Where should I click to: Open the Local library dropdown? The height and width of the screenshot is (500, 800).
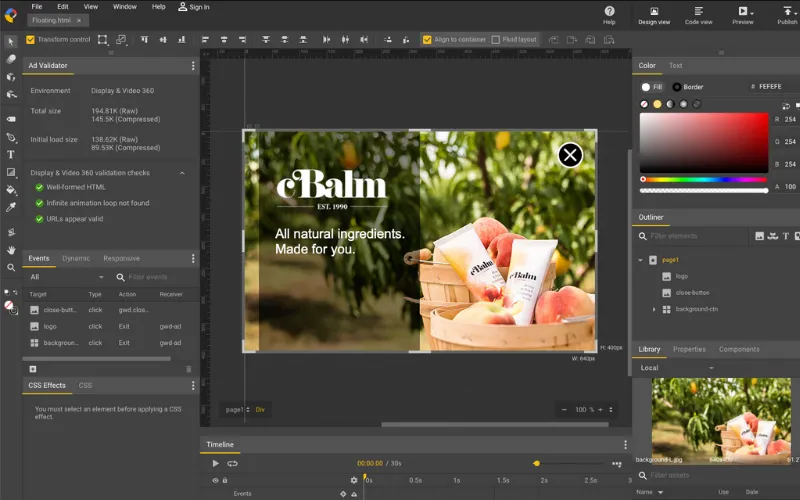click(677, 367)
